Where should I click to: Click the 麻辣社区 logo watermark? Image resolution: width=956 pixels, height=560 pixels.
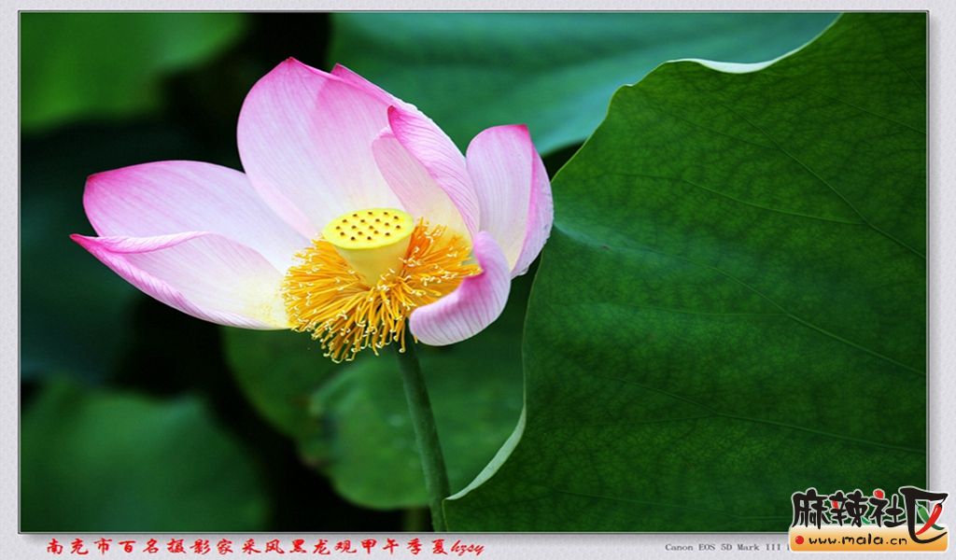pos(867,510)
